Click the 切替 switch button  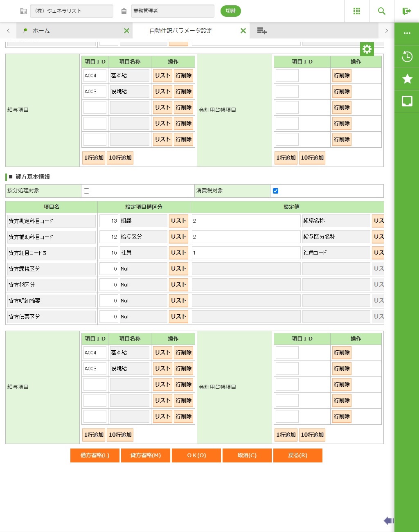point(230,11)
